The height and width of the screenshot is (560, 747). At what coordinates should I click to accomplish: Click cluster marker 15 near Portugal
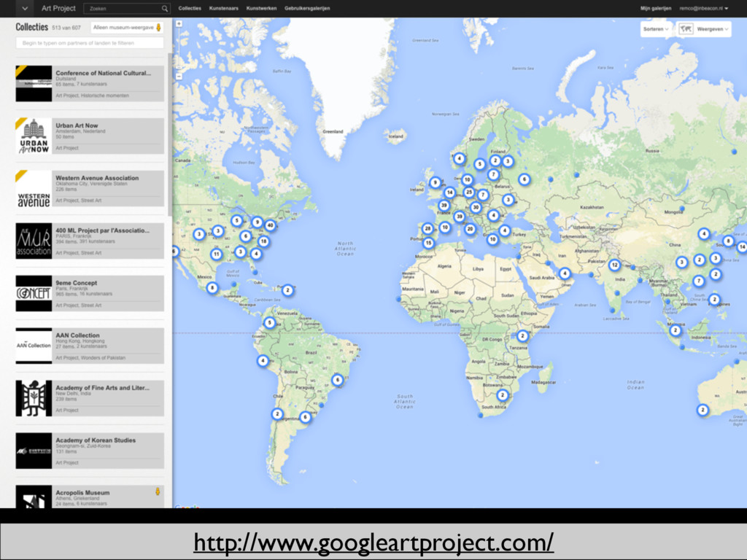point(428,243)
